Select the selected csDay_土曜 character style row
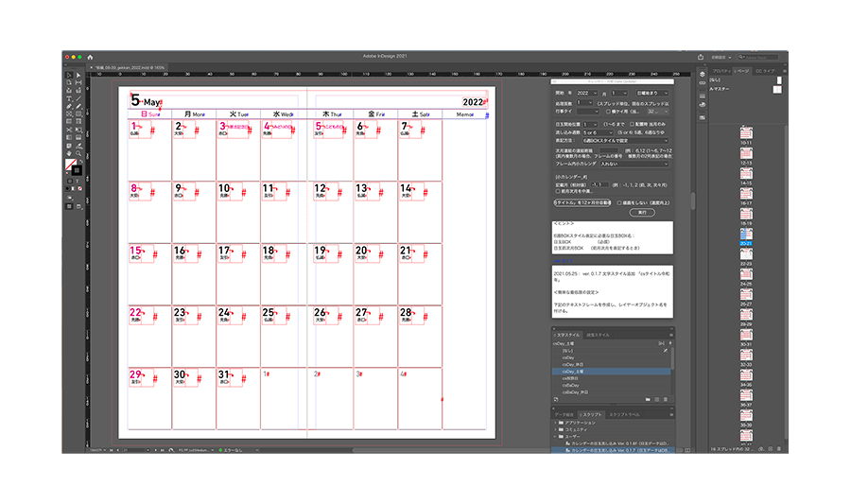The image size is (851, 504). click(x=612, y=372)
